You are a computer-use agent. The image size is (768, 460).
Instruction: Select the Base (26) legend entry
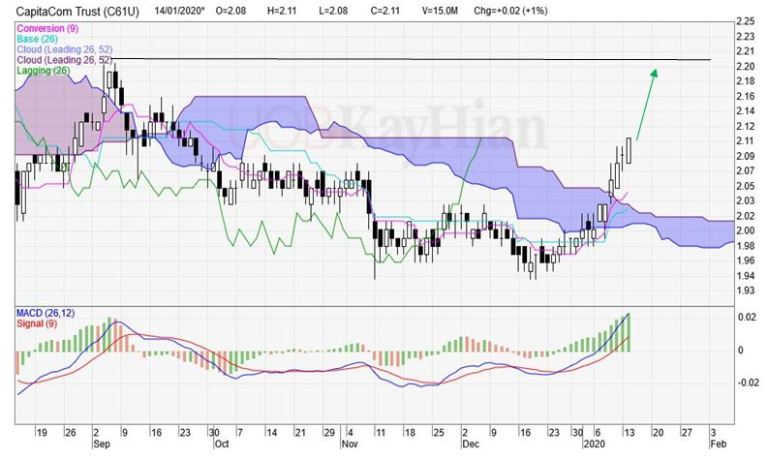[x=37, y=39]
